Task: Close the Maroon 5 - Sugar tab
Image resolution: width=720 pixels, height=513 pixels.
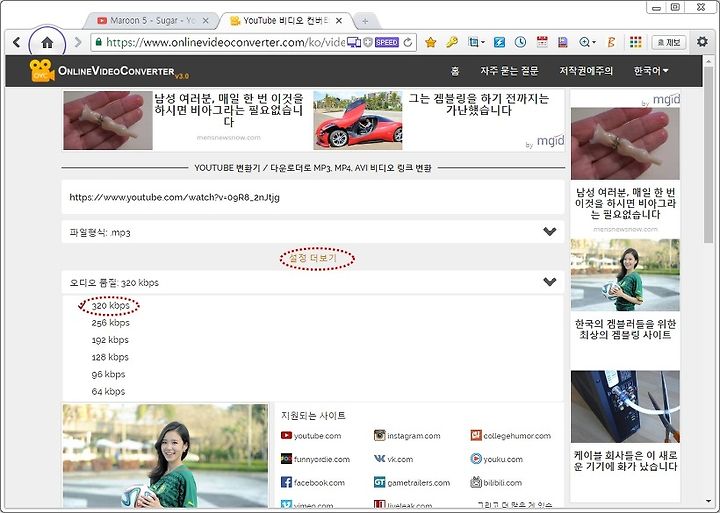Action: point(205,21)
